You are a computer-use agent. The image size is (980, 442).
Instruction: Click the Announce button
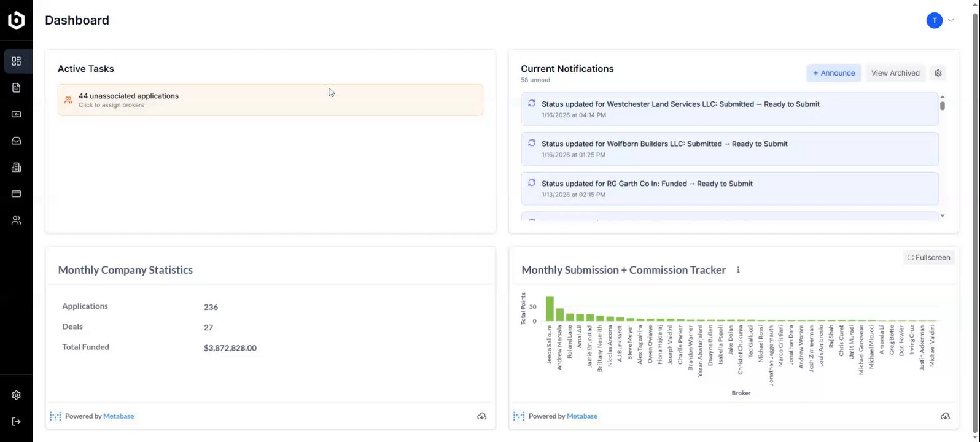click(x=833, y=73)
